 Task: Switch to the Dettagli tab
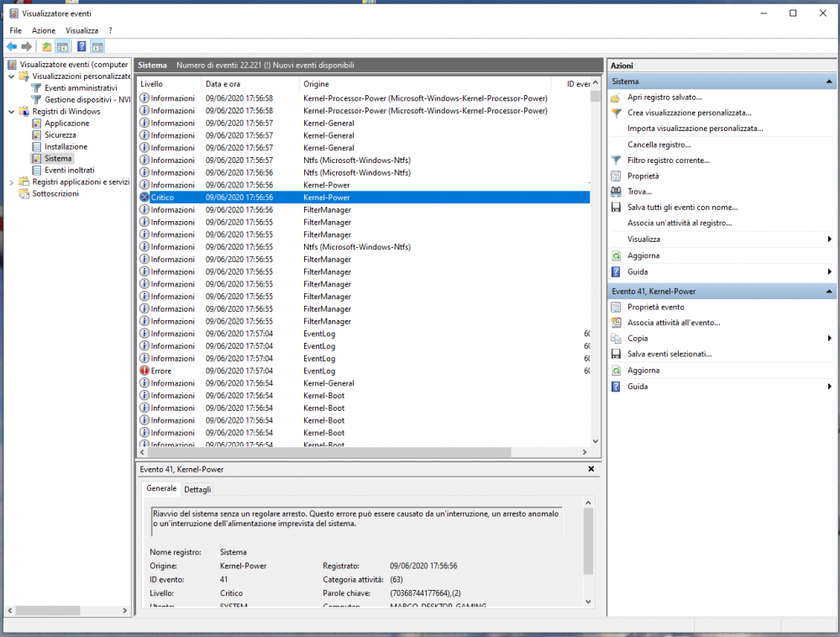point(198,490)
